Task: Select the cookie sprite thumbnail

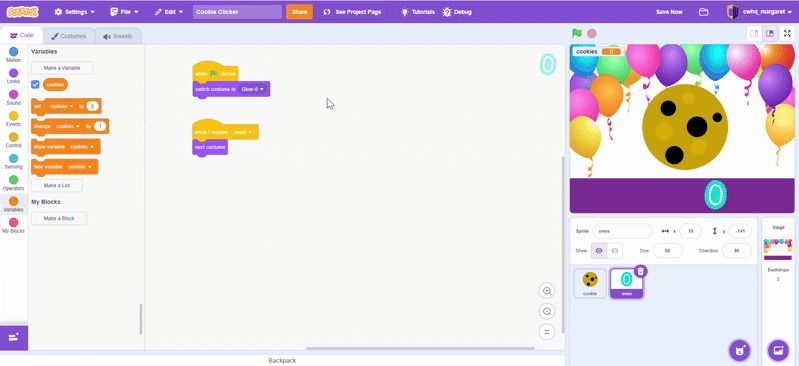Action: tap(590, 283)
